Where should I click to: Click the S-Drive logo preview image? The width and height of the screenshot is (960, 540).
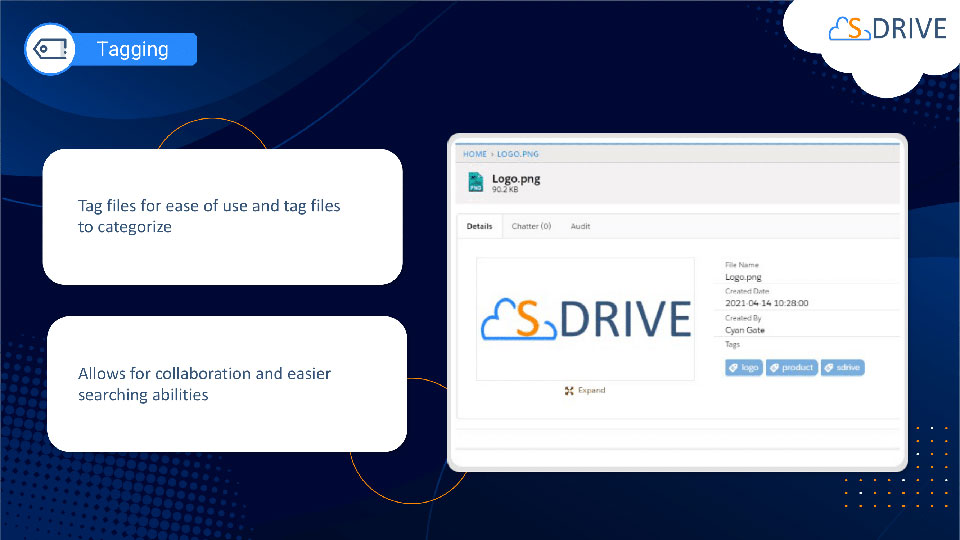(x=585, y=319)
